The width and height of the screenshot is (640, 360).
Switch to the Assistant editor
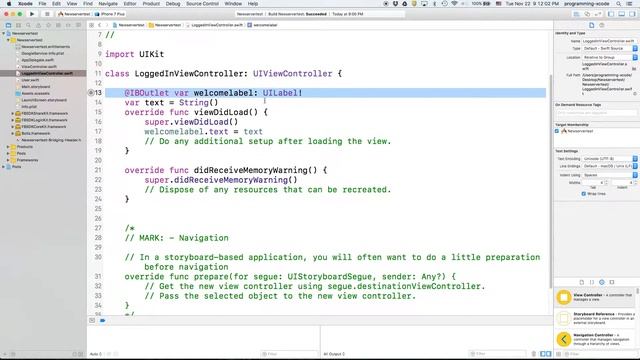pyautogui.click(x=587, y=14)
